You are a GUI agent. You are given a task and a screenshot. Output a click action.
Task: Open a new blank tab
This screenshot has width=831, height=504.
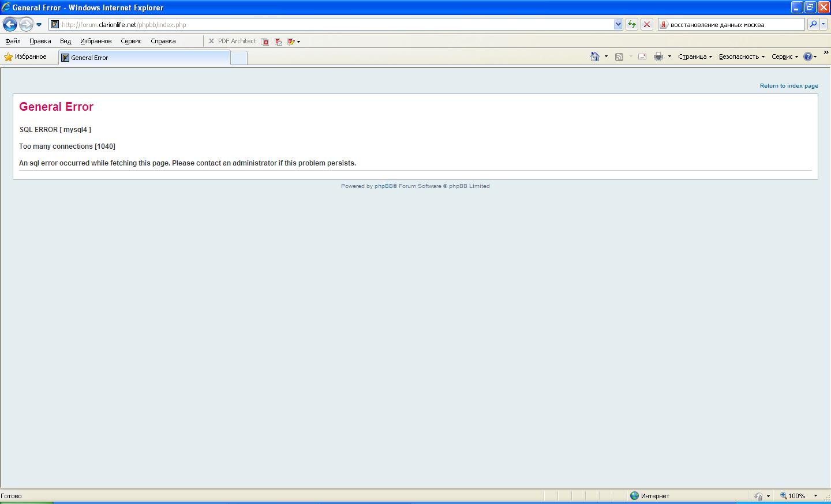point(238,58)
